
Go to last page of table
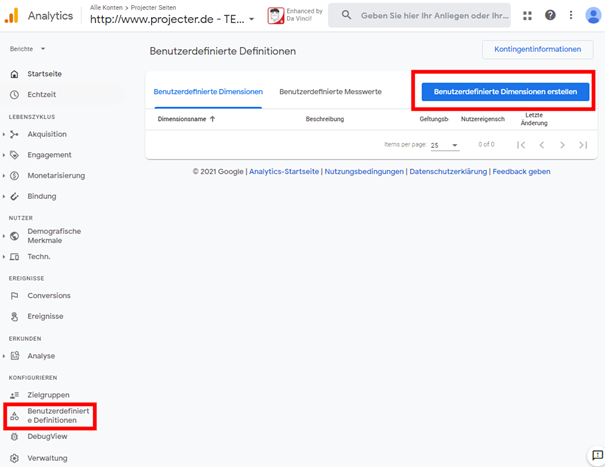(583, 145)
